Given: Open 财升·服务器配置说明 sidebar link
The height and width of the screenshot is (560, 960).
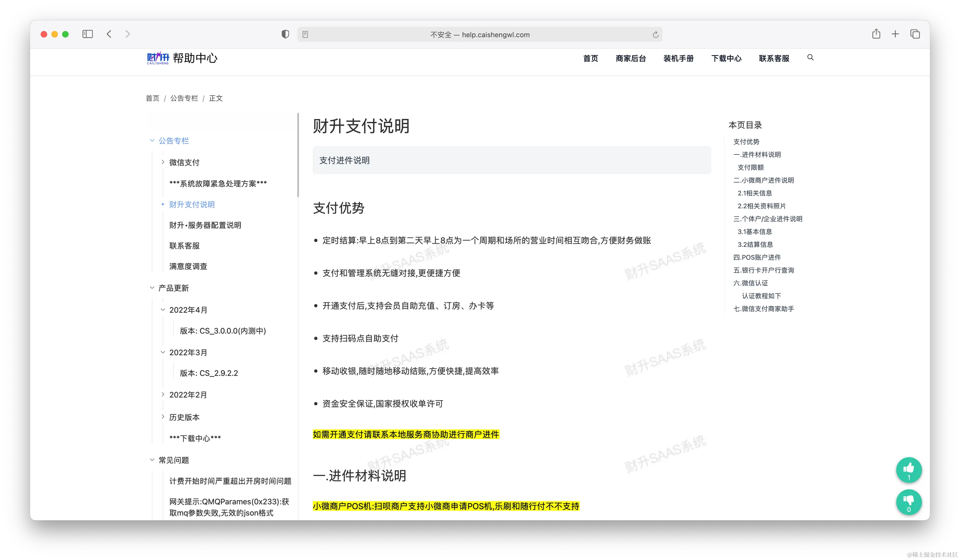Looking at the screenshot, I should click(205, 225).
